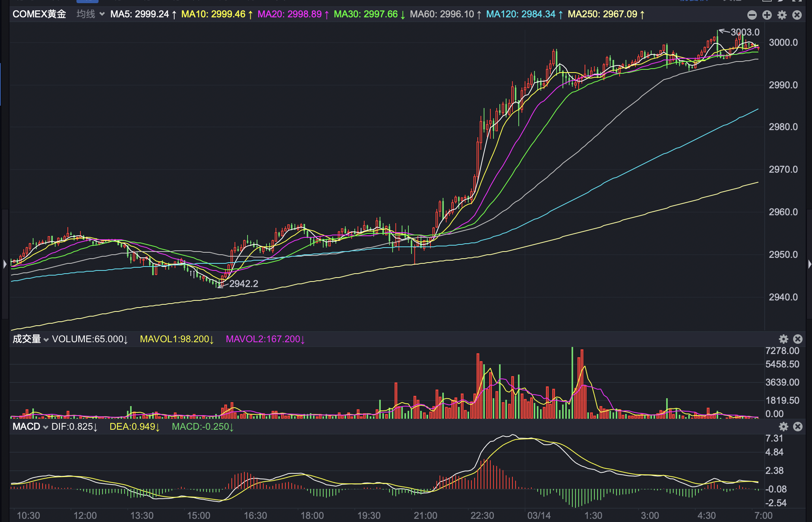
Task: Expand left side panel arrow
Action: (5, 264)
